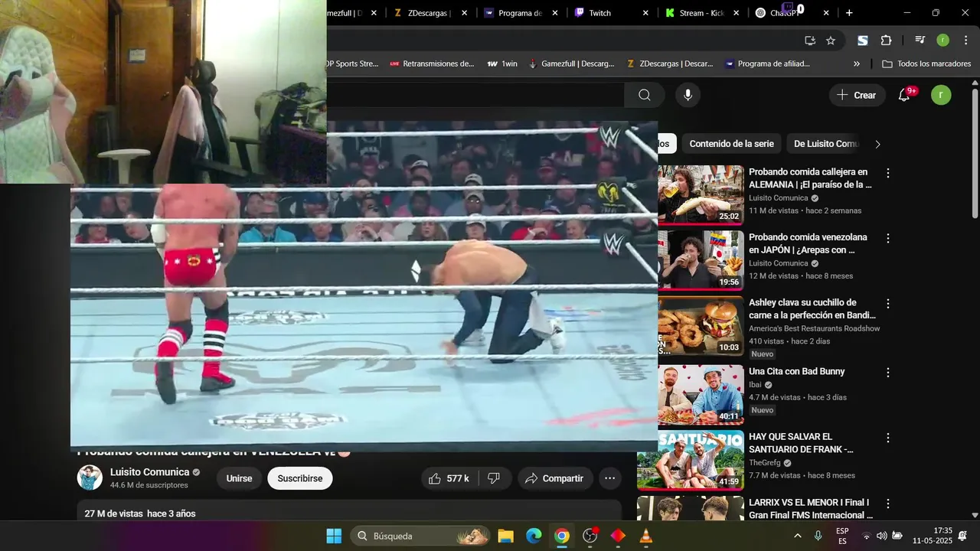
Task: Switch to the Stream - Kick browser tab
Action: pos(702,13)
